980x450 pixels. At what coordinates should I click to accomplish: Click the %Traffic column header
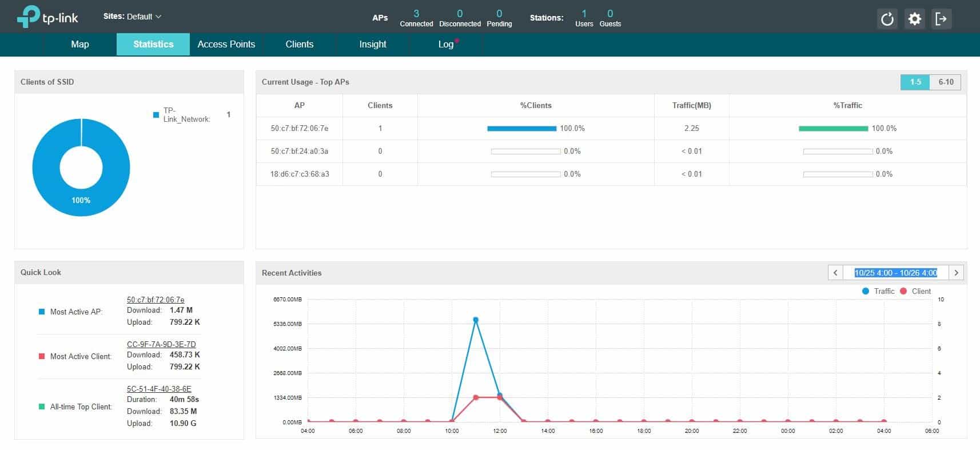click(848, 105)
